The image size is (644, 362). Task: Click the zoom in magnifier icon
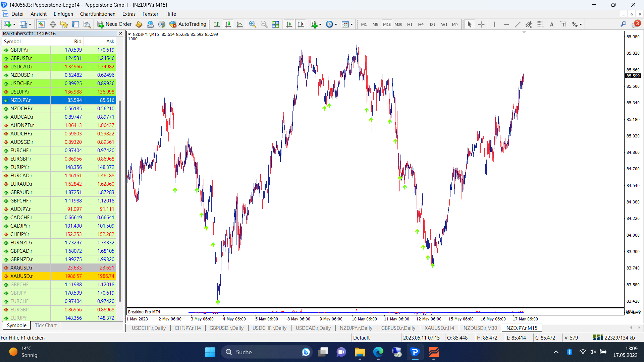tap(253, 24)
